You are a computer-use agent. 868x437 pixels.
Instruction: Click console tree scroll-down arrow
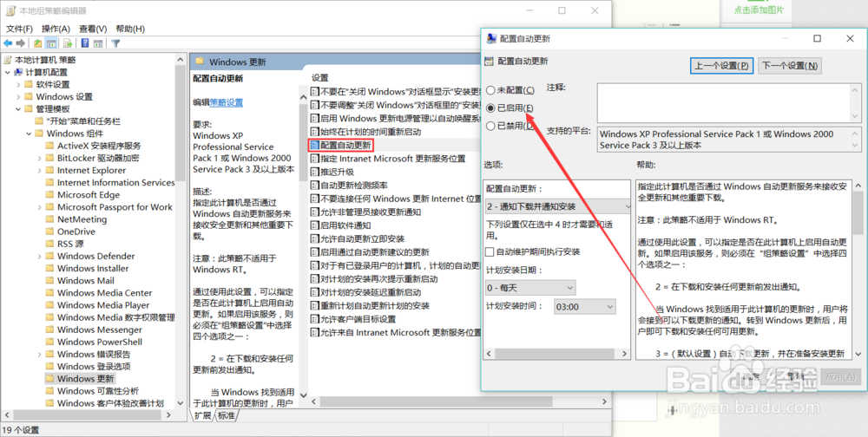click(180, 403)
